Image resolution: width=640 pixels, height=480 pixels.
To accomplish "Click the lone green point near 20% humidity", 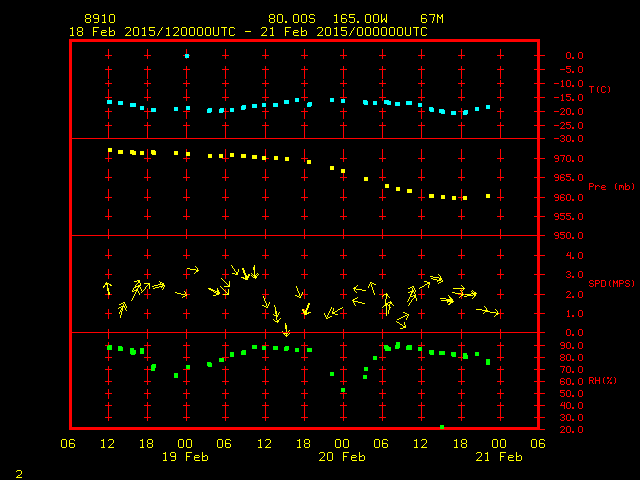I will tap(442, 427).
